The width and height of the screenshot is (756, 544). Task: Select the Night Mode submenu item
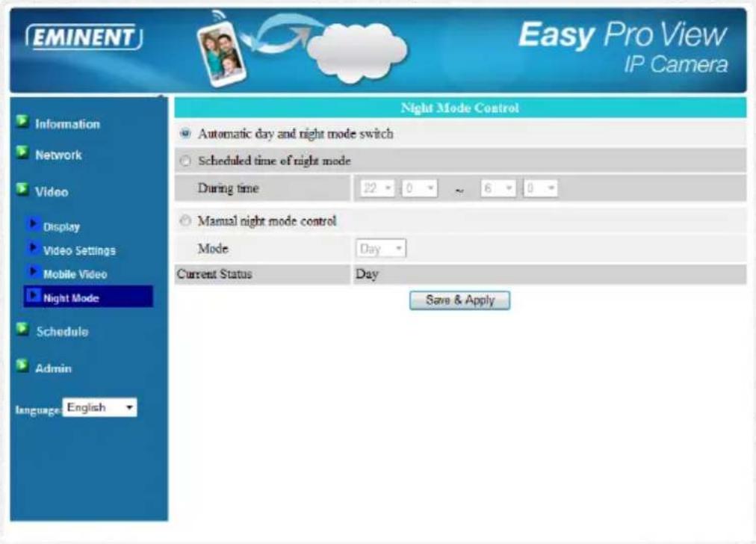click(x=88, y=296)
